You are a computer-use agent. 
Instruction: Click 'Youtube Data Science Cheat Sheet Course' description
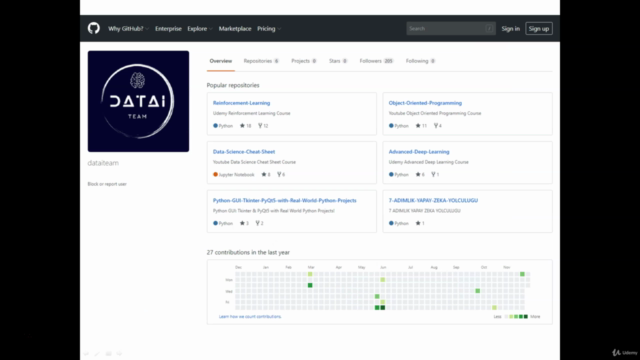[x=254, y=162]
